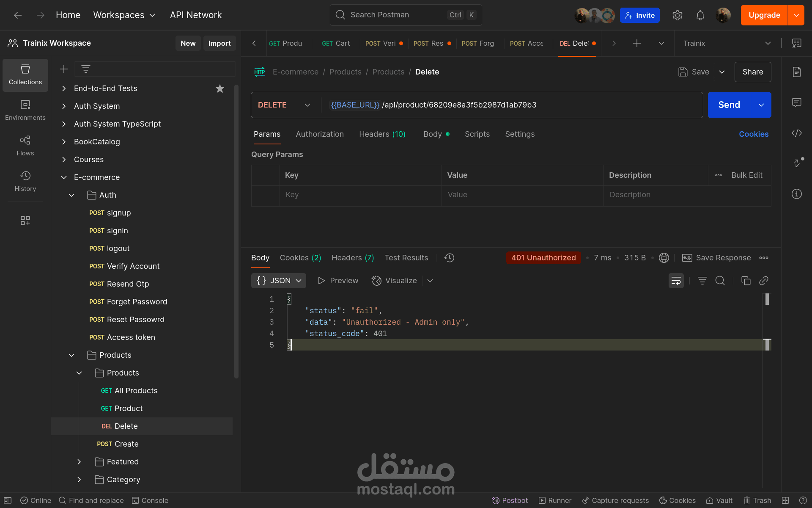Open the Runner from status bar
Viewport: 812px width, 508px height.
pyautogui.click(x=555, y=500)
